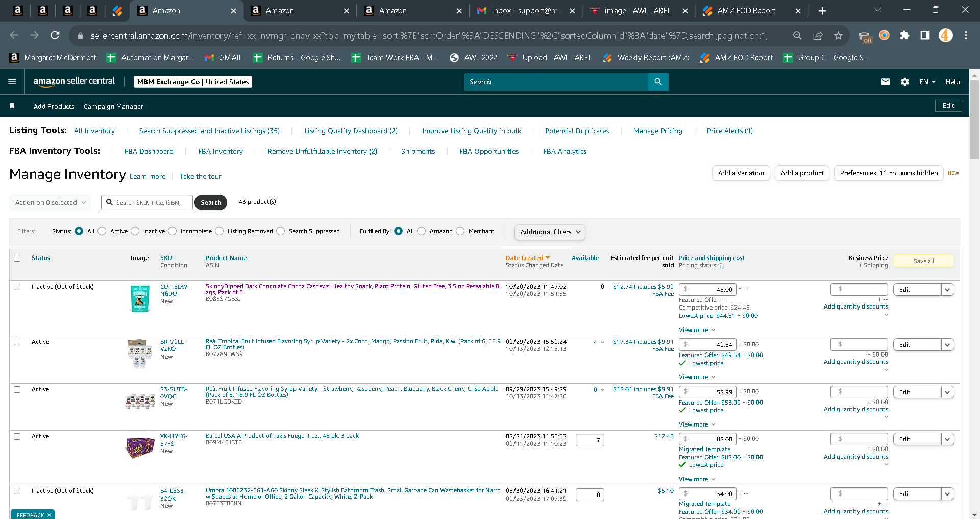Click the share page icon in address bar
The image size is (980, 519).
click(x=818, y=35)
